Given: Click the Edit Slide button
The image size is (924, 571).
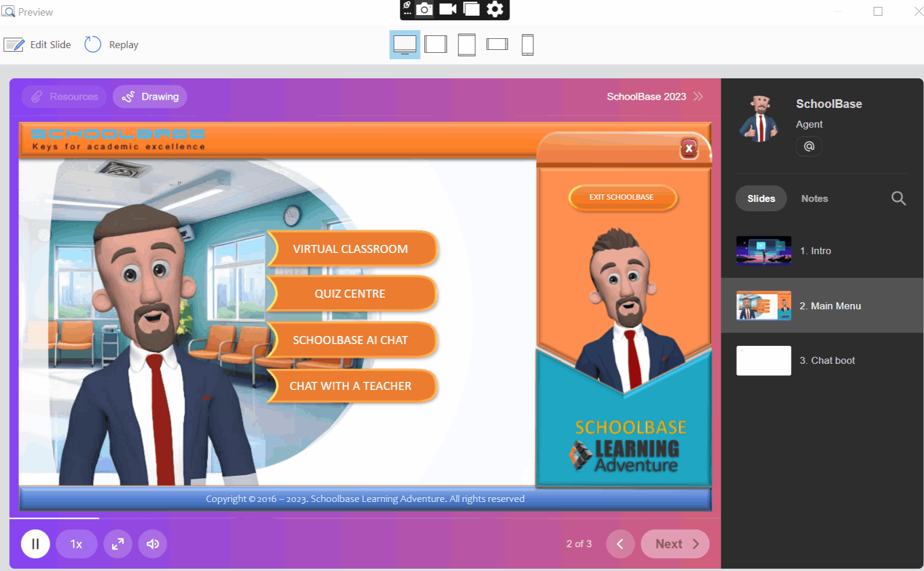Looking at the screenshot, I should [37, 45].
